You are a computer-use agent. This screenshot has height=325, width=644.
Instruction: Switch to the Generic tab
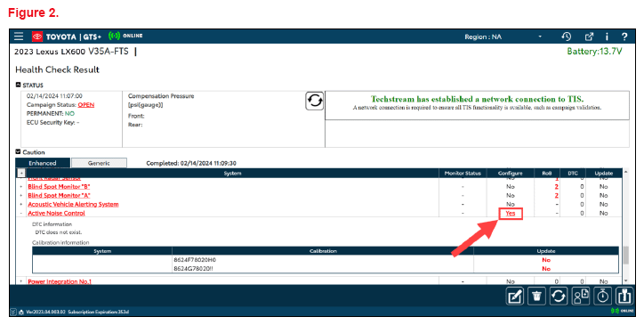[99, 163]
